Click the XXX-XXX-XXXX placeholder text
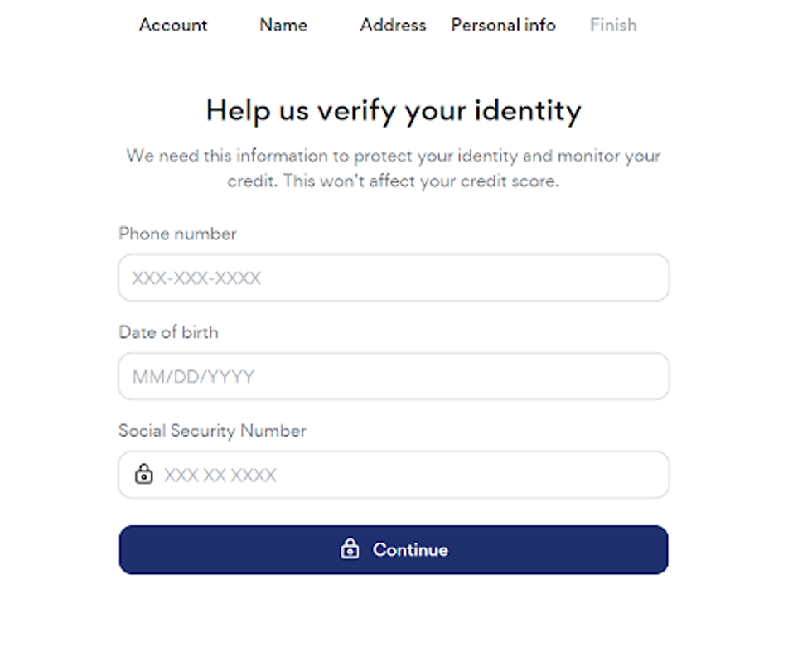 pos(196,278)
